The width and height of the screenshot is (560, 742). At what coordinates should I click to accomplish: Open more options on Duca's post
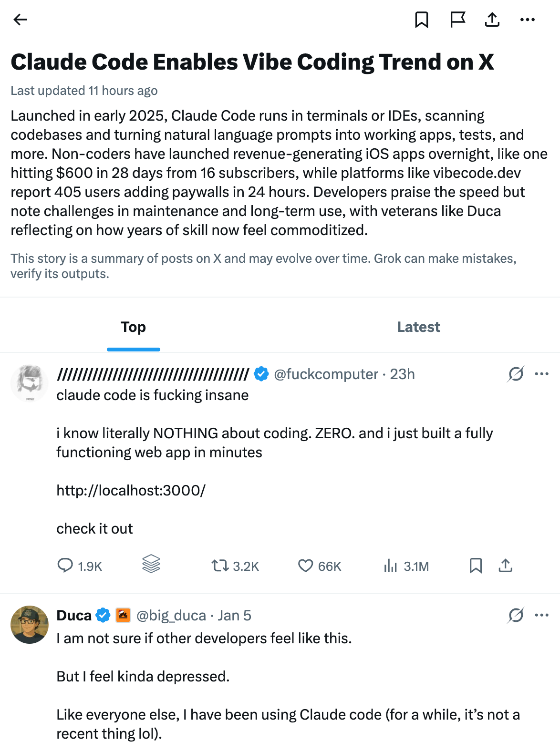541,615
